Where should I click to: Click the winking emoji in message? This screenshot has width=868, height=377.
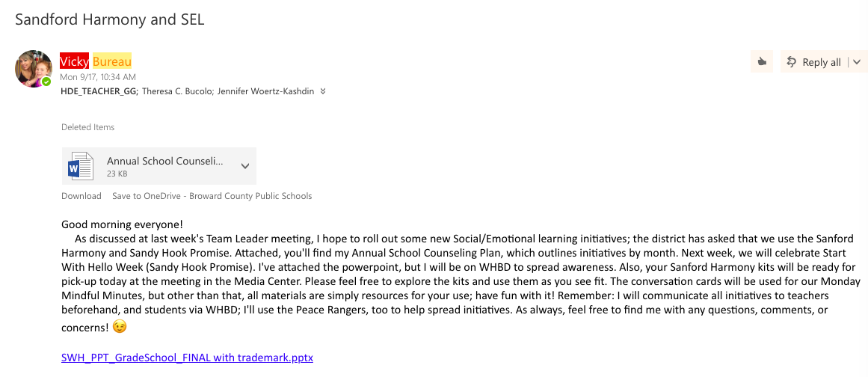119,327
